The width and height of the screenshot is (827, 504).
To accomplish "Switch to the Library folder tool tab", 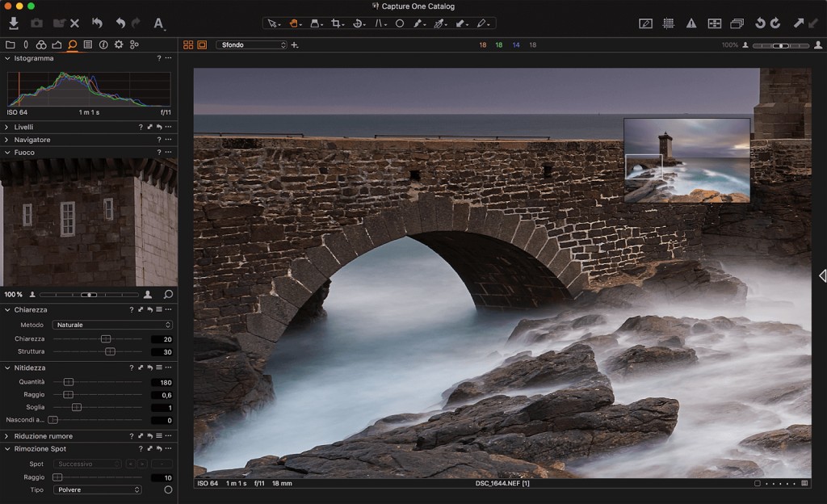I will click(x=10, y=44).
